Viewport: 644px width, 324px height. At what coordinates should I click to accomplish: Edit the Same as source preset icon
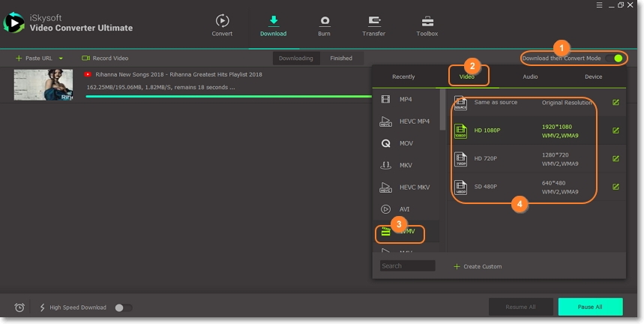[616, 103]
